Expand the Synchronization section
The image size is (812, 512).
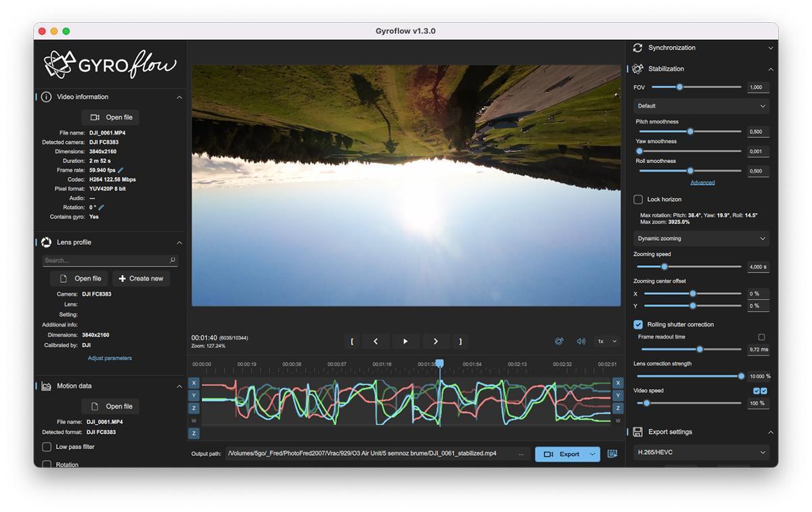coord(771,48)
